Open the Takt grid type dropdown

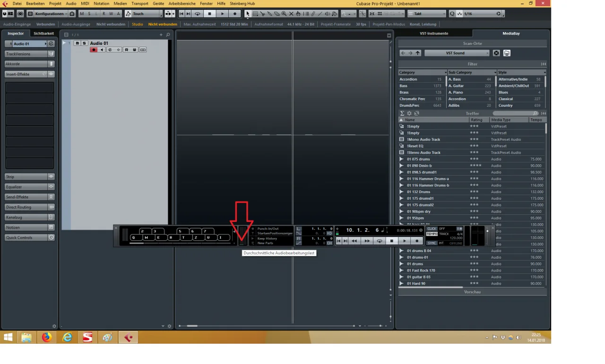(426, 14)
